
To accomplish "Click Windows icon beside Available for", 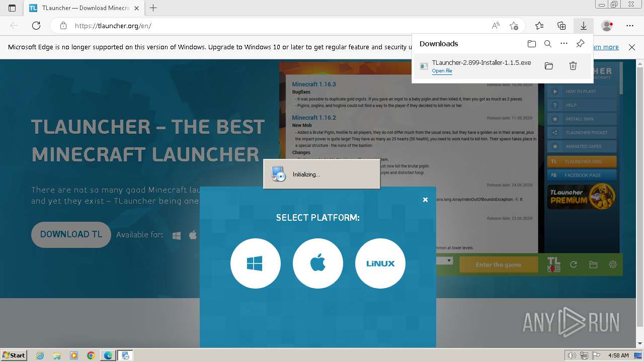I will pyautogui.click(x=177, y=235).
